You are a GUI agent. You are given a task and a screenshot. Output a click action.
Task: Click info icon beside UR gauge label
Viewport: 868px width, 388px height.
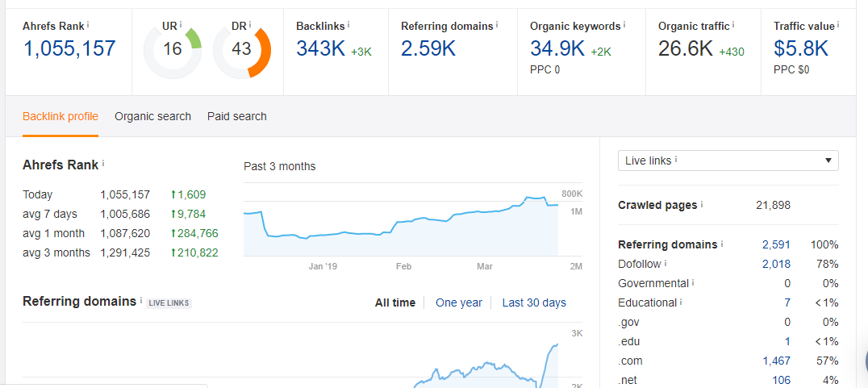pos(181,24)
